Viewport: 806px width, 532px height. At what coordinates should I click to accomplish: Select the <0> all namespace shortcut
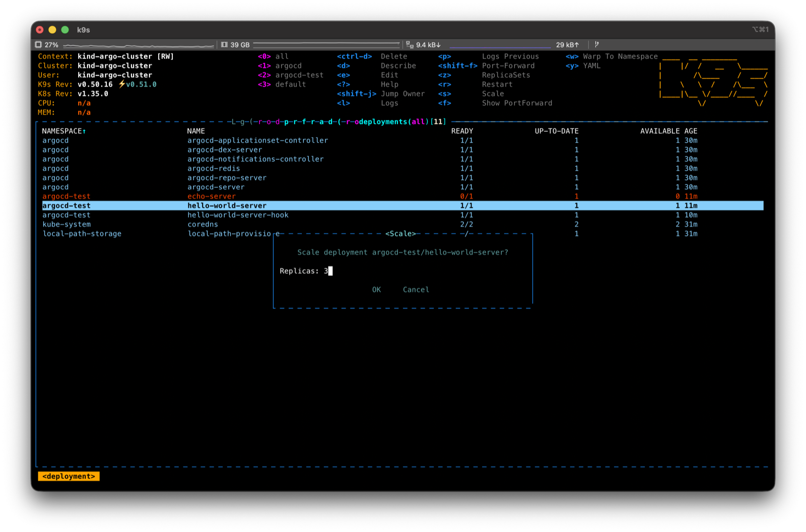[x=273, y=56]
